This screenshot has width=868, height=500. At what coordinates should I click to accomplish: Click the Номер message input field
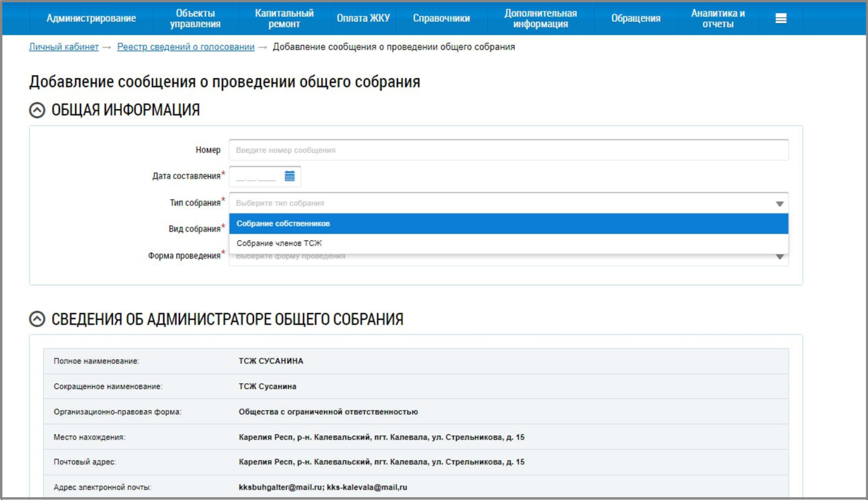[508, 150]
